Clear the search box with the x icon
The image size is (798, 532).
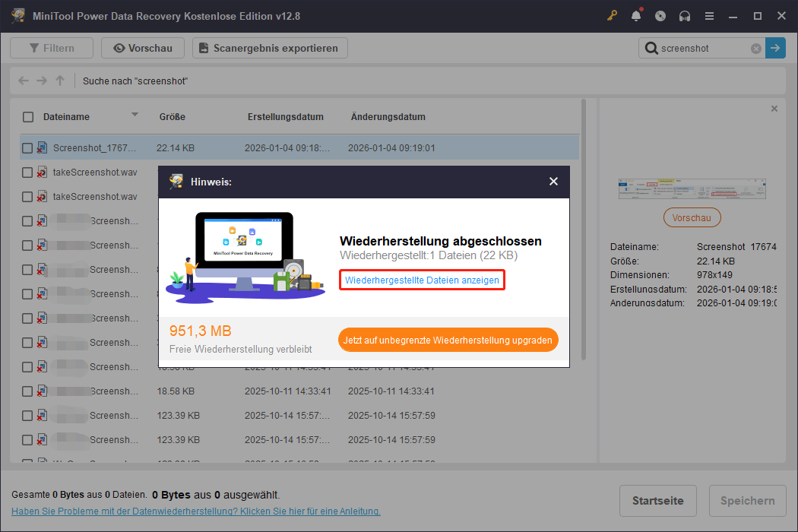click(x=755, y=48)
